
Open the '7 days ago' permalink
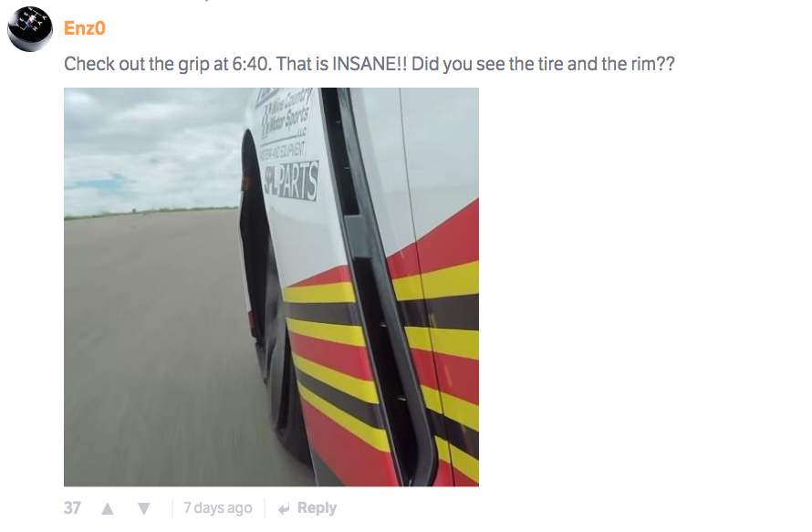(x=217, y=508)
